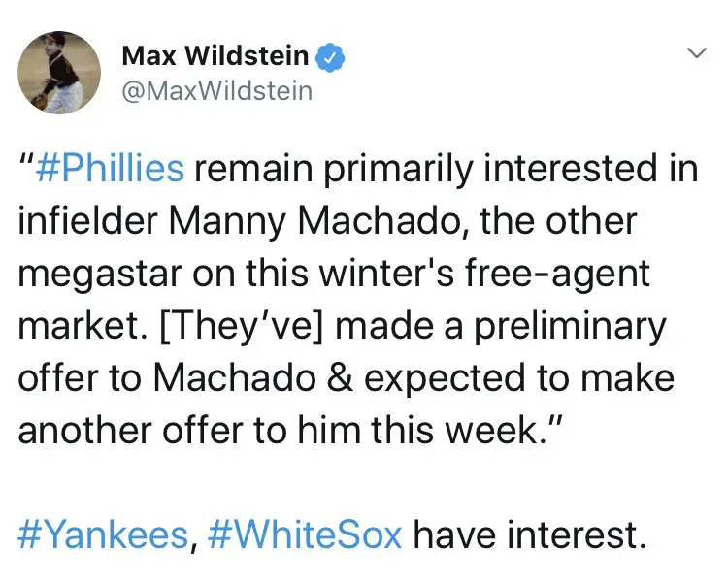This screenshot has height=583, width=728.
Task: Expand the tweet options chevron
Action: click(x=696, y=55)
